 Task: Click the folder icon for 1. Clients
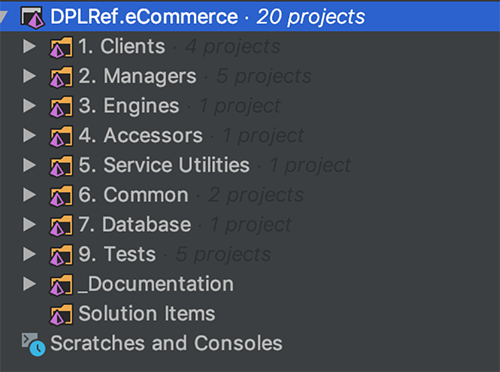(x=61, y=47)
